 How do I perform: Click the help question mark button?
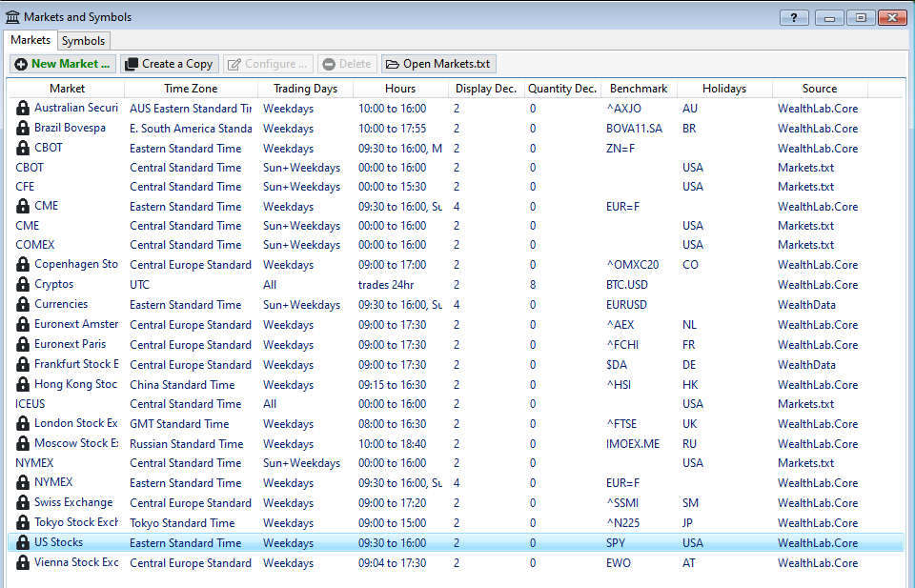click(x=794, y=17)
